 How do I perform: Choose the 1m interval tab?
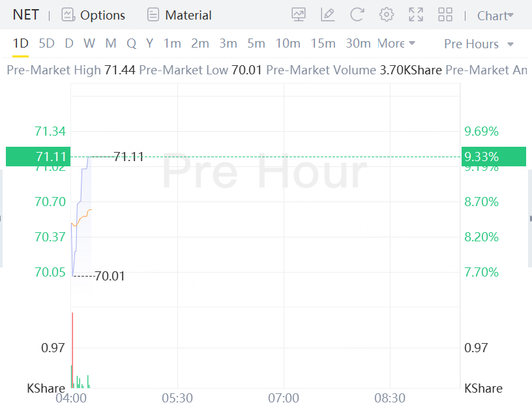pyautogui.click(x=172, y=44)
